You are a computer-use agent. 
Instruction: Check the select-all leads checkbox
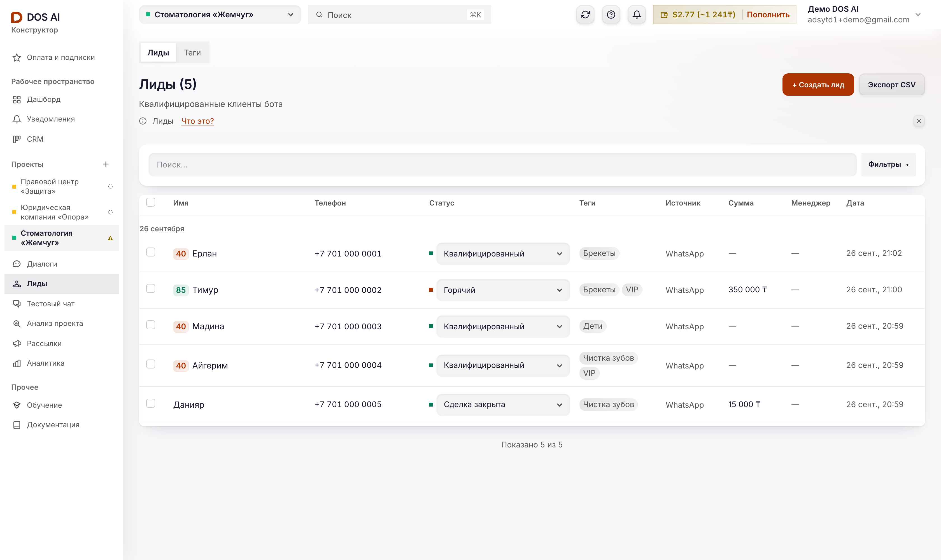(151, 202)
